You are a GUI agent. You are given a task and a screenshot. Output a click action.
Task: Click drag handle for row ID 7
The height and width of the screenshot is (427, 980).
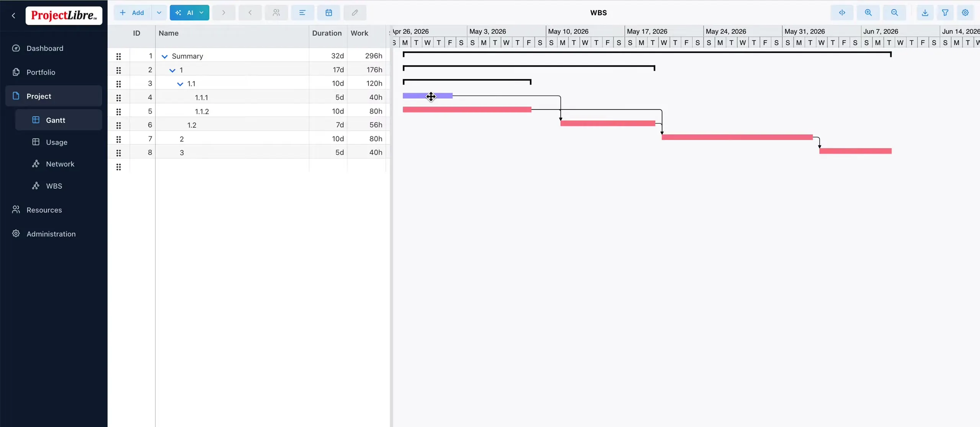[119, 139]
